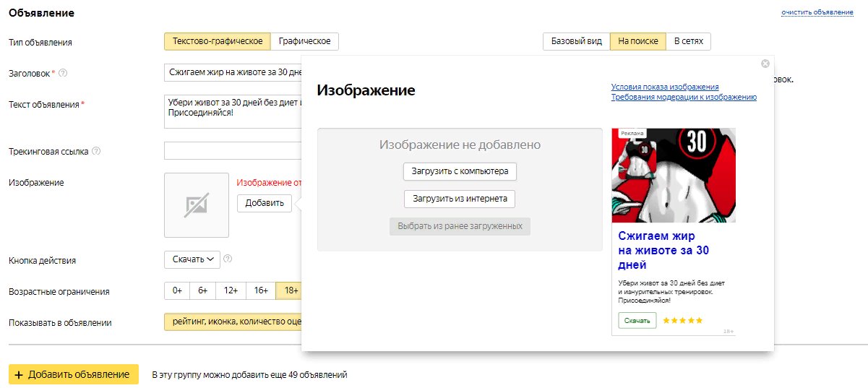This screenshot has width=868, height=388.
Task: Click the ad preview image
Action: click(674, 176)
